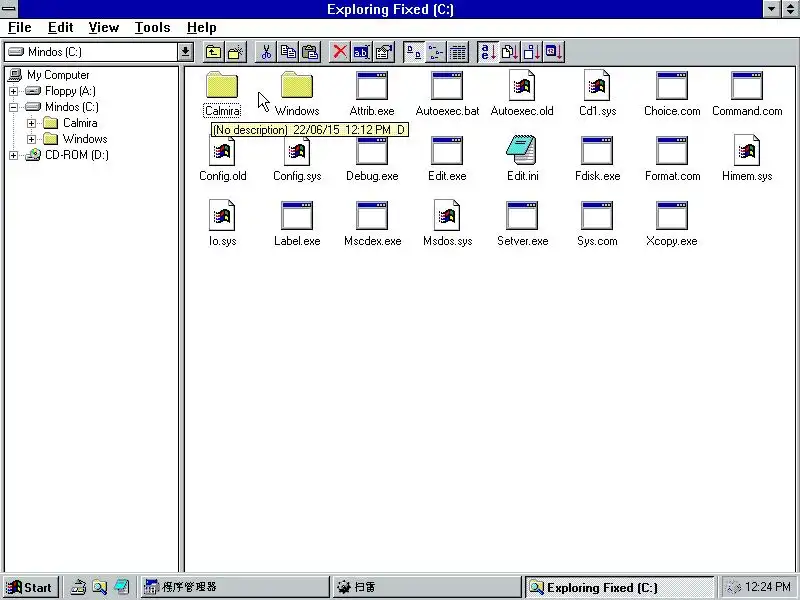Click the Copy toolbar icon
Image resolution: width=800 pixels, height=600 pixels.
click(x=288, y=52)
